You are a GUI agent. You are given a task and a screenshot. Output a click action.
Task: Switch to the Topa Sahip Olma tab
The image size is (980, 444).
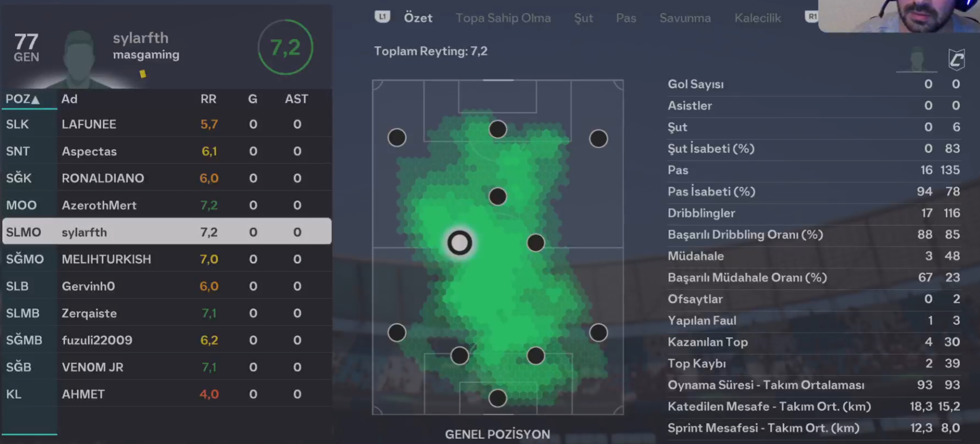(503, 18)
